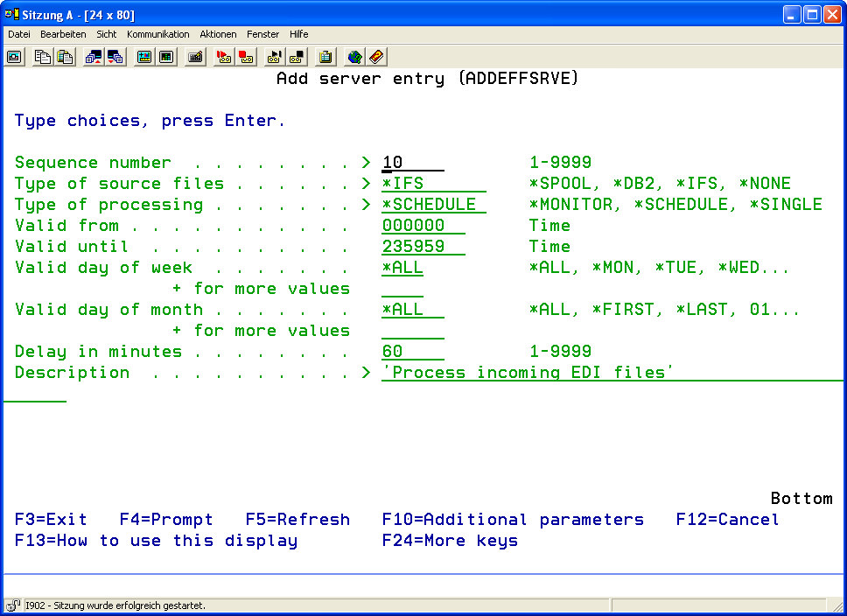Start macro recording with the red record icon
The height and width of the screenshot is (616, 847).
224,57
